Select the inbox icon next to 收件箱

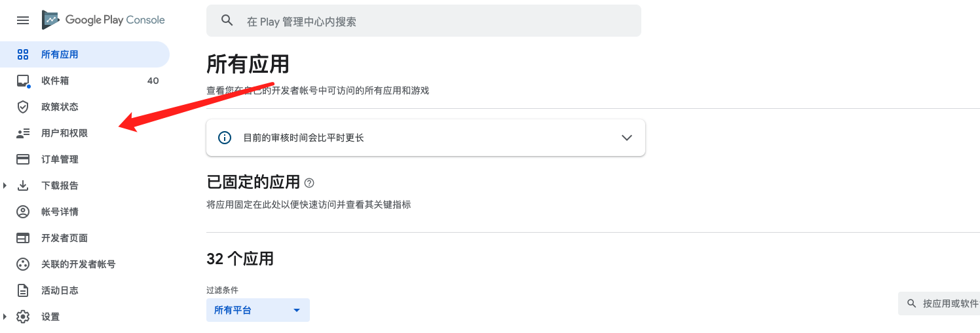coord(23,81)
